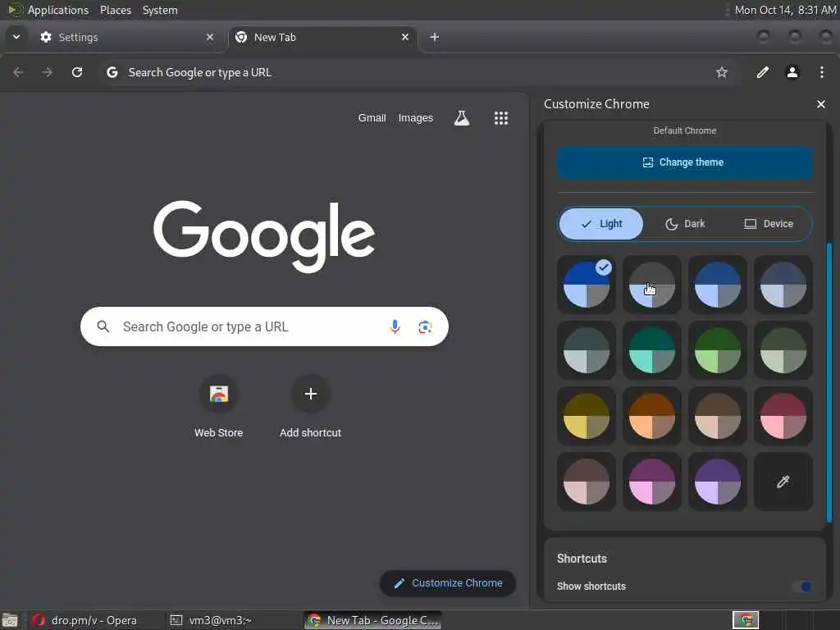
Task: Reload the current page
Action: (77, 72)
